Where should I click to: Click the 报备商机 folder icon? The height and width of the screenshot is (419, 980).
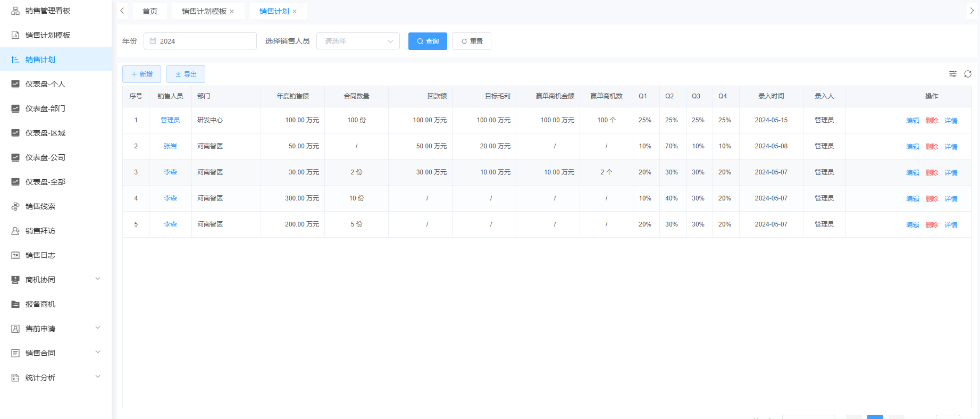[x=15, y=304]
